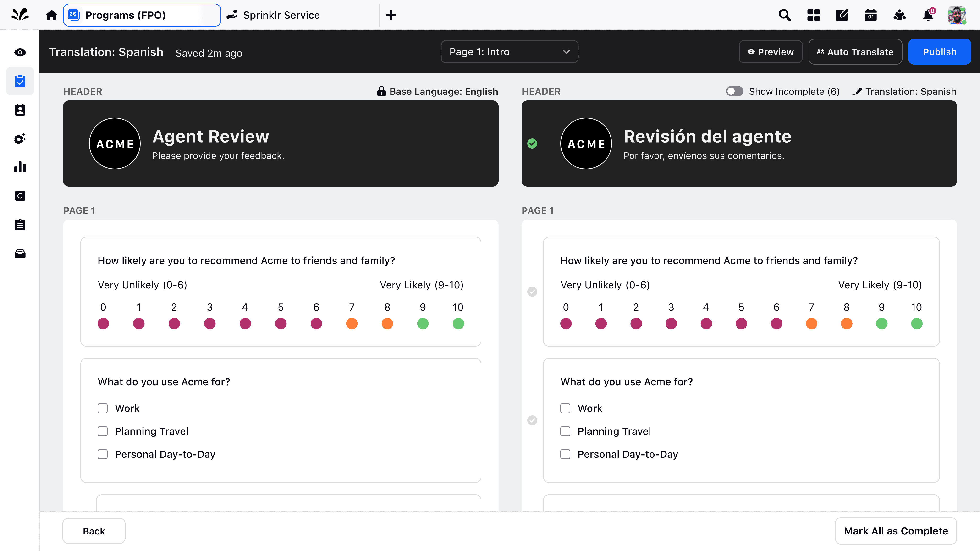This screenshot has height=551, width=980.
Task: Toggle Show Incomplete switch
Action: (734, 91)
